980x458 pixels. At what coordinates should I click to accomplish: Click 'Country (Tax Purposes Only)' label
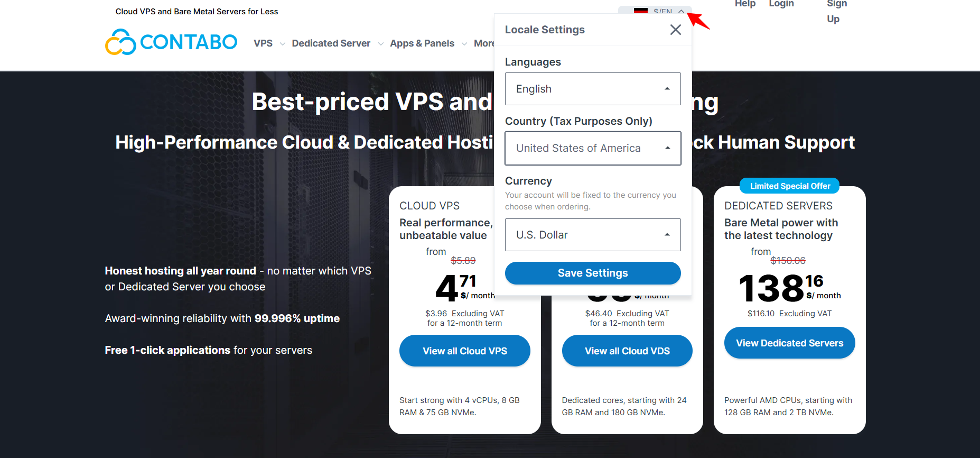tap(578, 121)
